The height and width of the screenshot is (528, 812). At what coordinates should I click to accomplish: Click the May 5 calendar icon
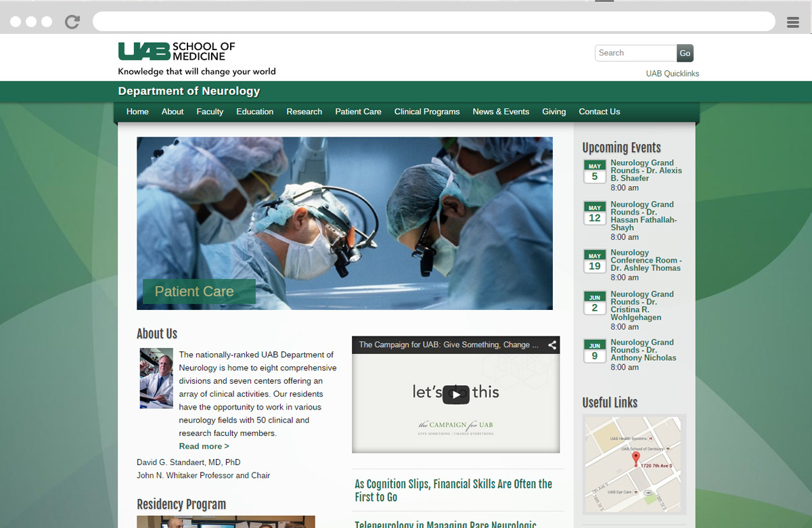pyautogui.click(x=594, y=173)
